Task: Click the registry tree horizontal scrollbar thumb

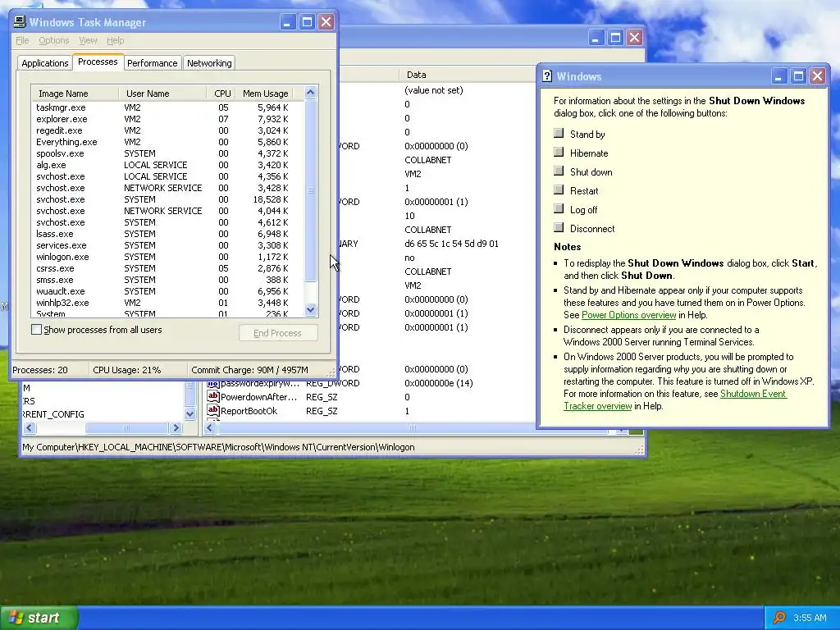Action: 126,427
